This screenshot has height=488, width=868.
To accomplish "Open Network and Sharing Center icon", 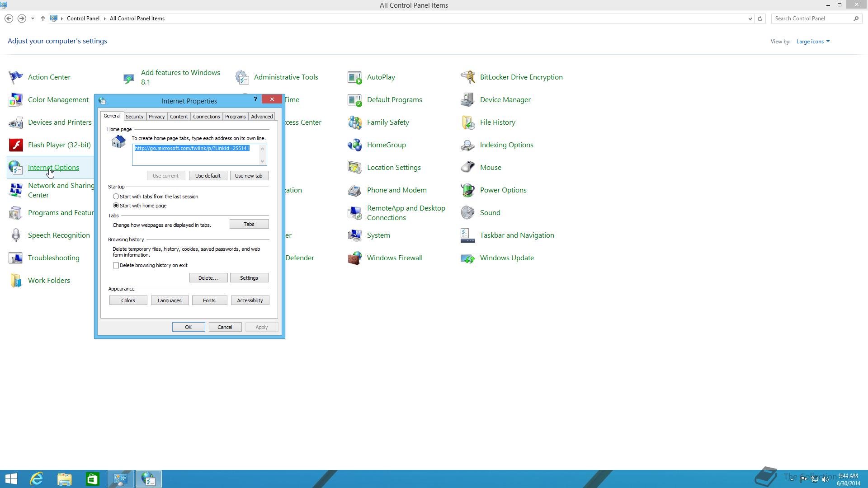I will click(16, 190).
